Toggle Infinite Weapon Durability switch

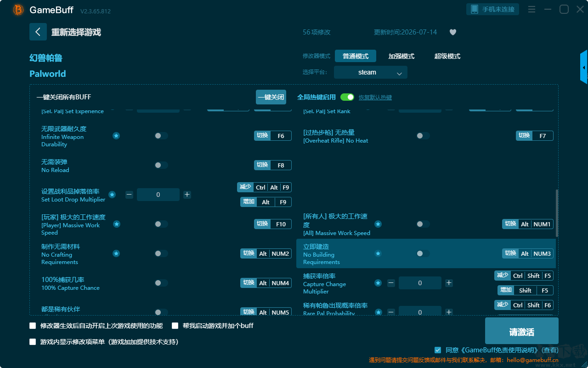161,136
